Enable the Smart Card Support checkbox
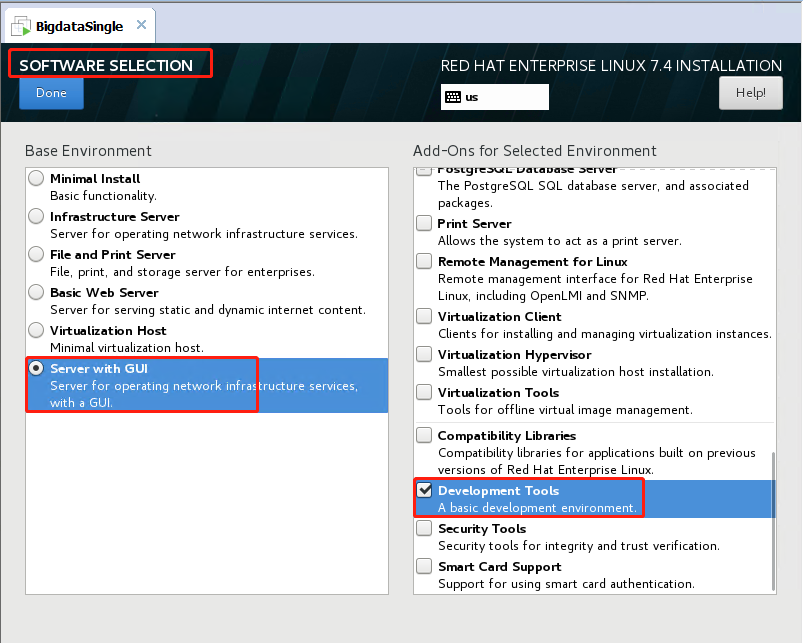This screenshot has height=643, width=803. 424,566
